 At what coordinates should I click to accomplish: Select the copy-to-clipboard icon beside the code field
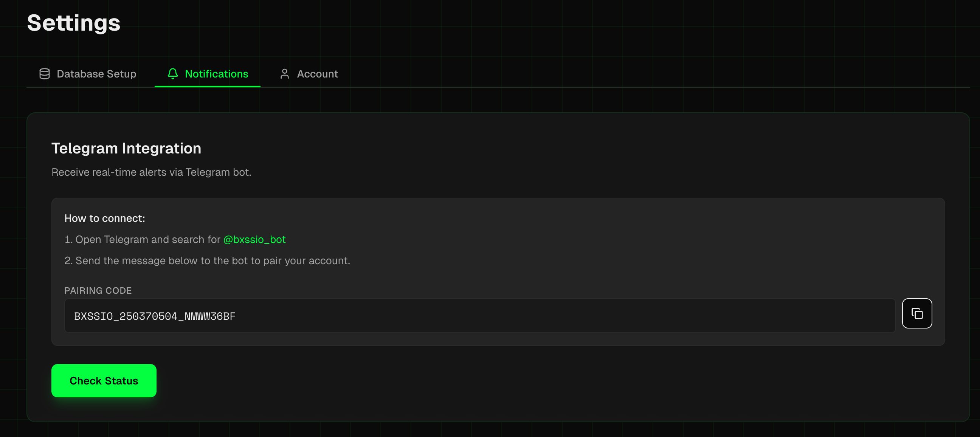tap(917, 313)
